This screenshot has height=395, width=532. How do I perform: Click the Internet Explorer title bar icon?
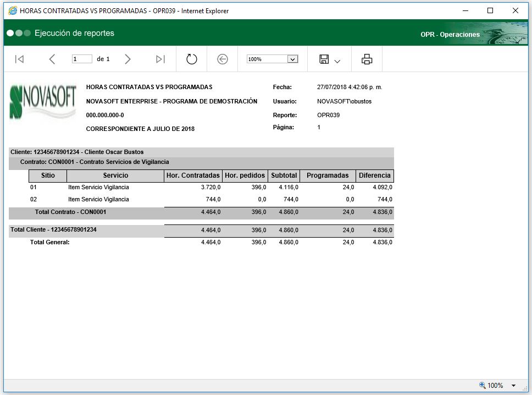tap(12, 10)
